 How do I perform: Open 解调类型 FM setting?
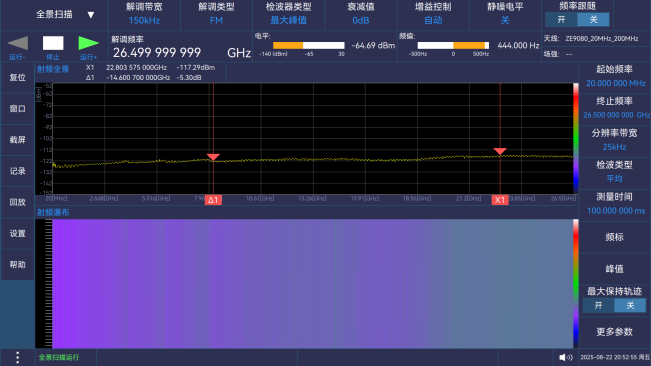(x=216, y=15)
